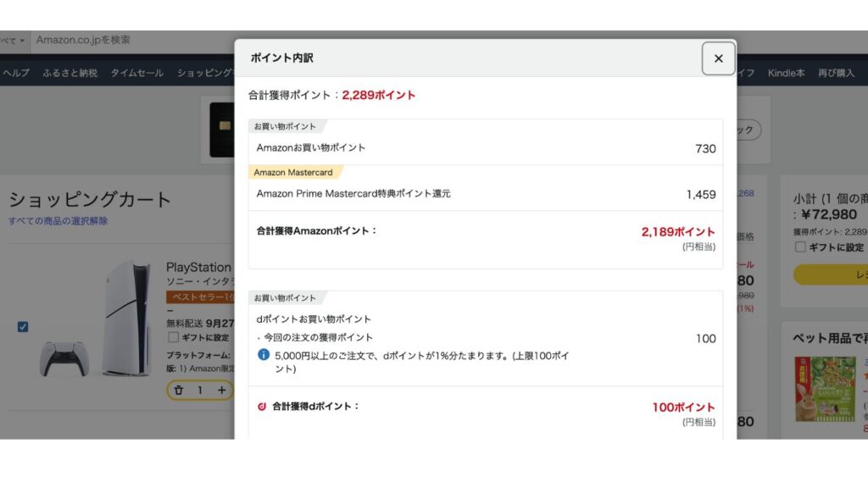
Task: Click the info icon beside dポイント note
Action: tap(264, 355)
